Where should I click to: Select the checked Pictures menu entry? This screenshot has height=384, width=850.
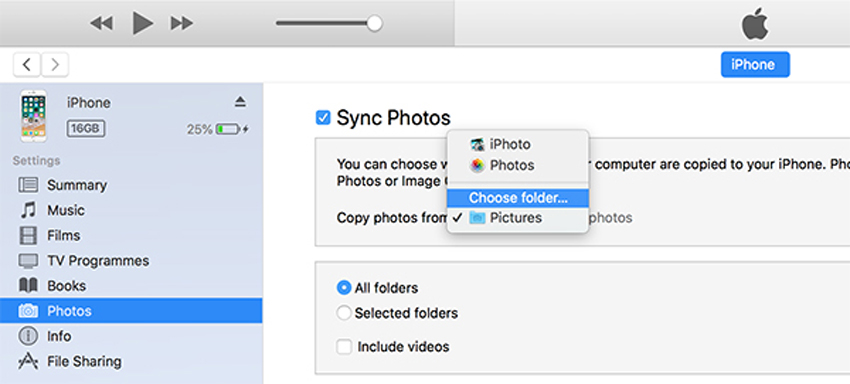pyautogui.click(x=518, y=217)
